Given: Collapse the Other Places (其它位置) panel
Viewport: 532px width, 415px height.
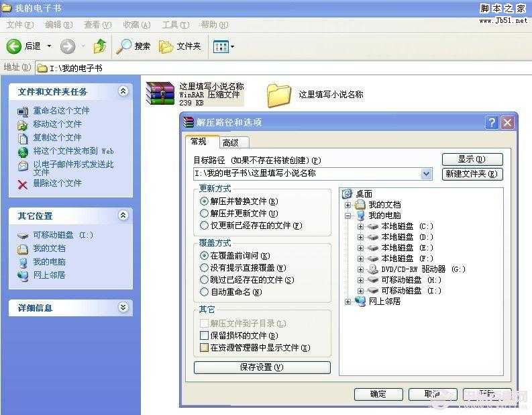Looking at the screenshot, I should coord(123,216).
